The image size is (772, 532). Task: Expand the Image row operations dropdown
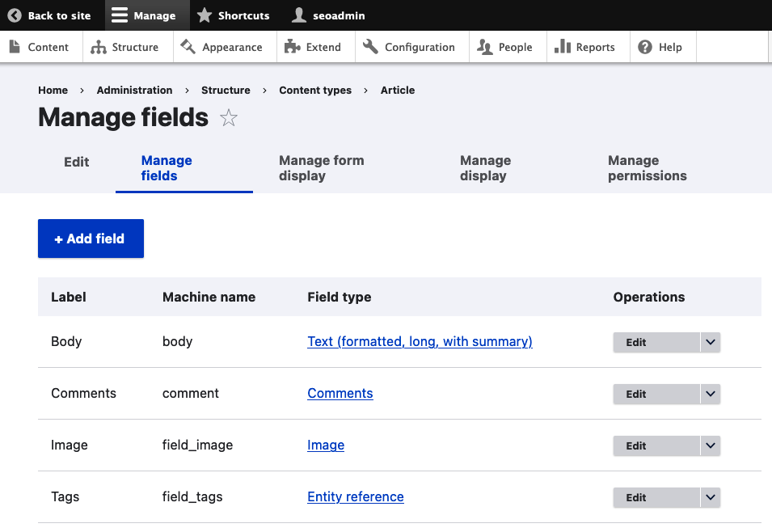coord(710,445)
